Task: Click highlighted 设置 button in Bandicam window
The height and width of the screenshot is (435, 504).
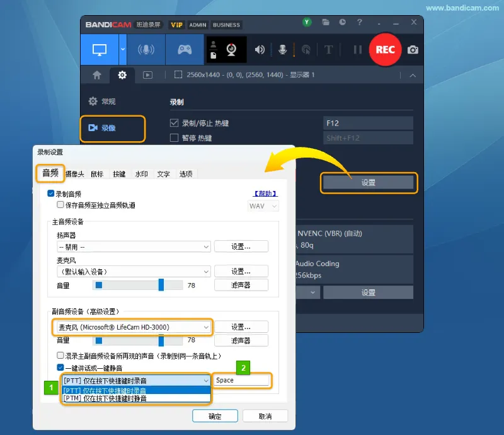Action: tap(369, 183)
